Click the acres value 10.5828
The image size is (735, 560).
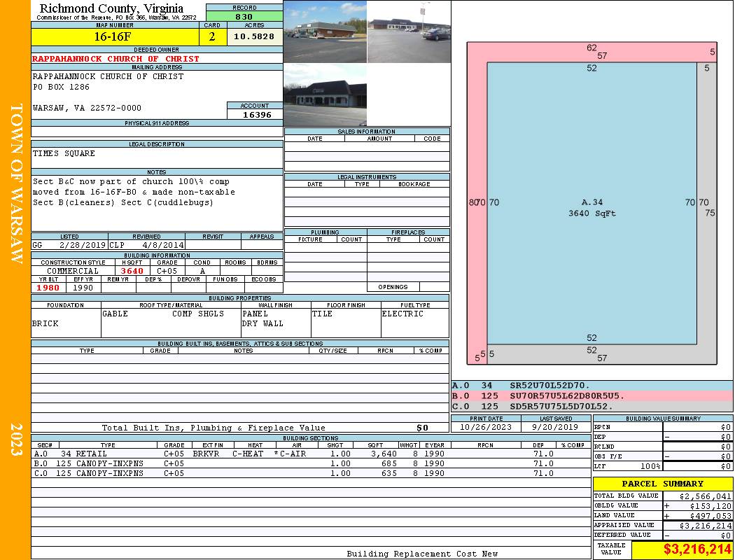click(x=254, y=37)
